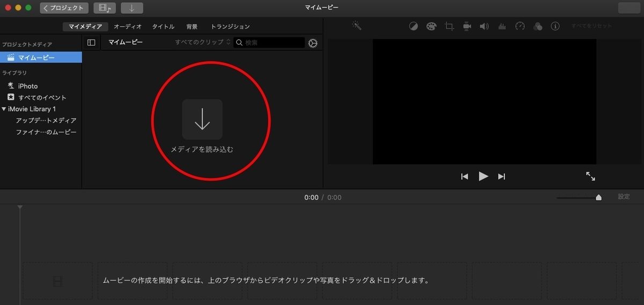Click the ライブラリ section header
This screenshot has height=305, width=644.
tap(14, 72)
